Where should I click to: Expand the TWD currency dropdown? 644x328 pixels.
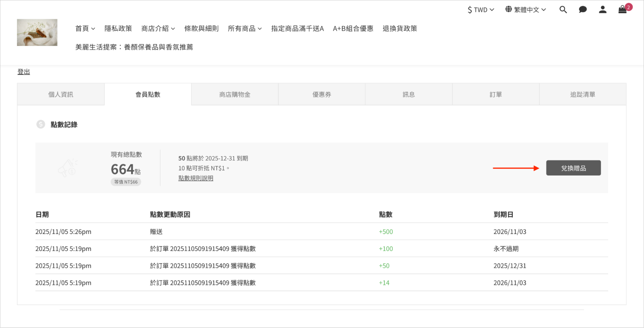[x=481, y=10]
